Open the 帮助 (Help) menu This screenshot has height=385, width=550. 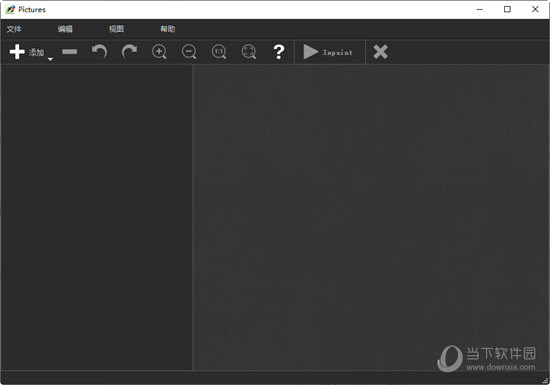(x=168, y=29)
